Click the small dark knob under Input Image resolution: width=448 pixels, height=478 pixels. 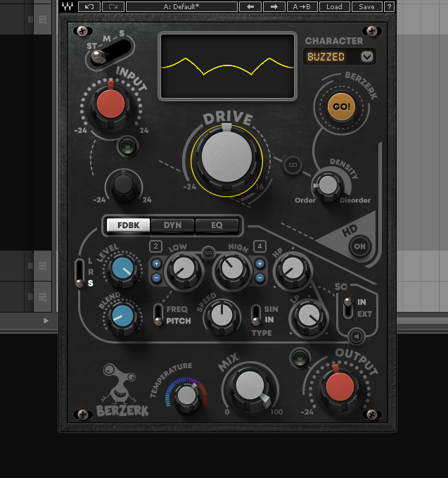click(x=123, y=185)
